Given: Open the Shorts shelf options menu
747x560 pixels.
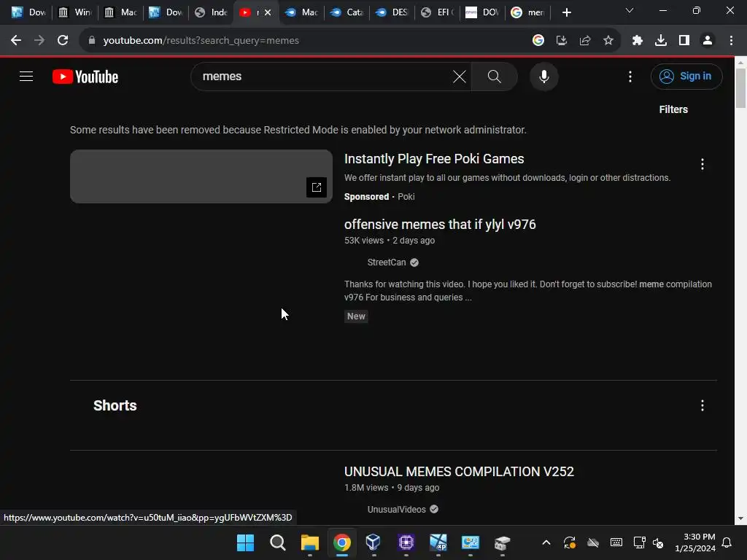Looking at the screenshot, I should coord(702,405).
